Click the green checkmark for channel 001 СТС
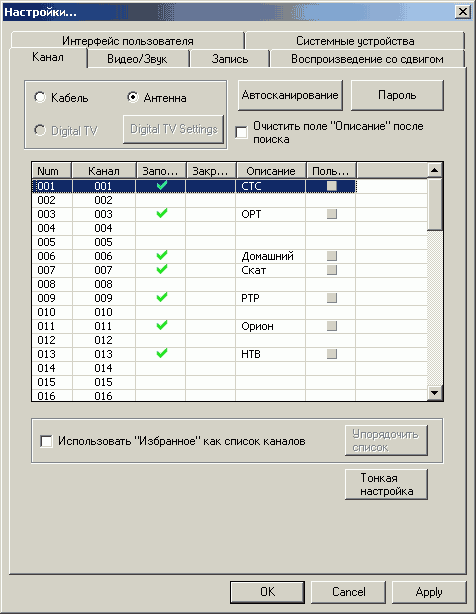This screenshot has height=614, width=476. [162, 185]
